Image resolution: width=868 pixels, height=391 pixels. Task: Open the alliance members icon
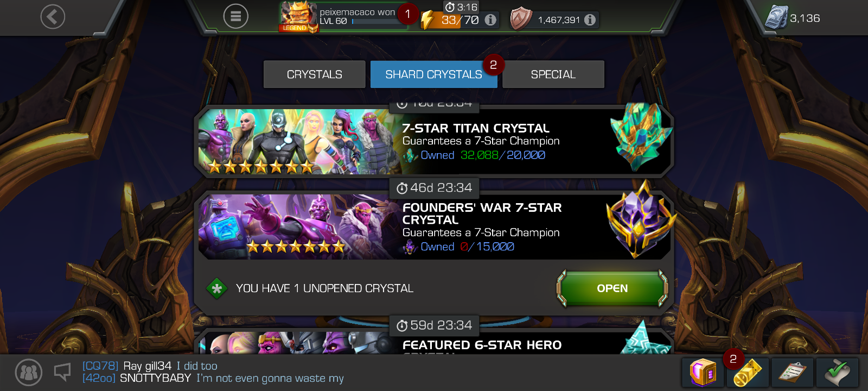coord(29,373)
